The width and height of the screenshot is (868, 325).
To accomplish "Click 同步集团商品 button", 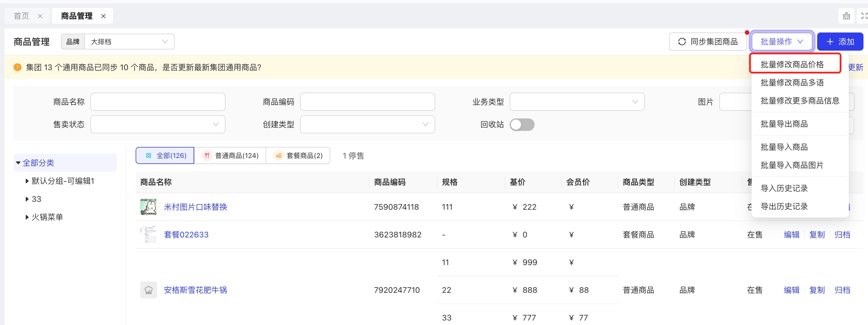I will [708, 42].
